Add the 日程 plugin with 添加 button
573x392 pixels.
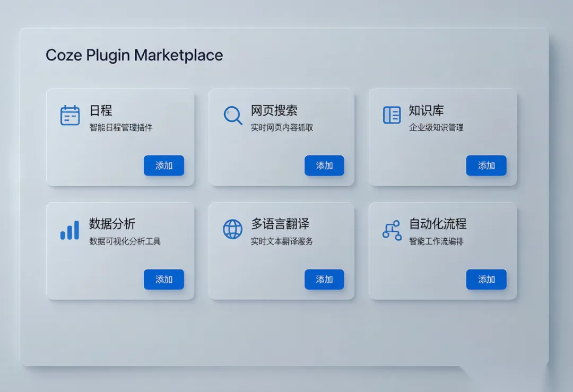point(164,165)
